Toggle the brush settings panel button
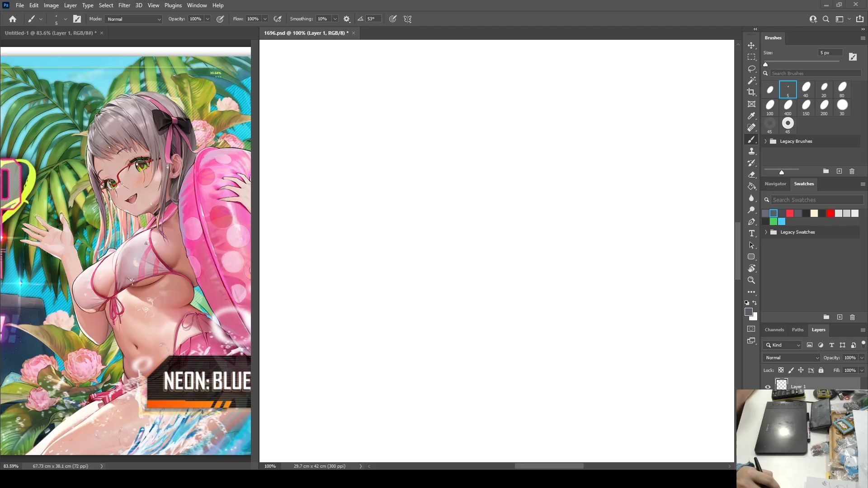This screenshot has height=488, width=868. 77,19
